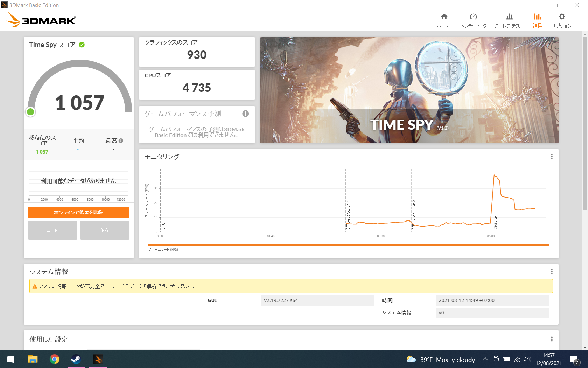Click the yellow warning icon in the system info notice
This screenshot has width=588, height=368.
pyautogui.click(x=35, y=286)
